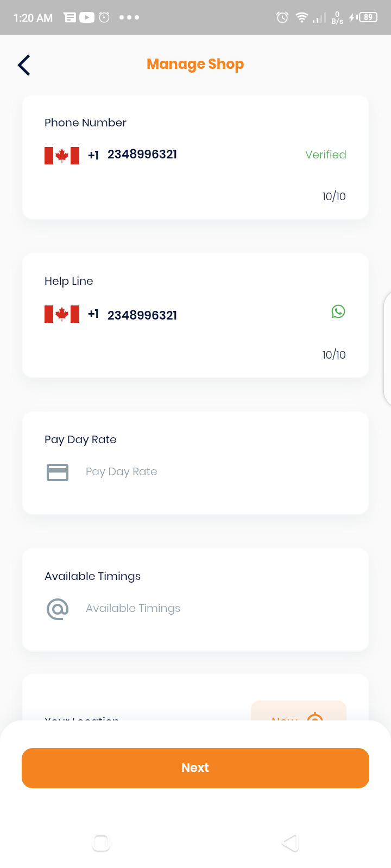
Task: Tap the YouTube notification icon in status bar
Action: point(87,17)
